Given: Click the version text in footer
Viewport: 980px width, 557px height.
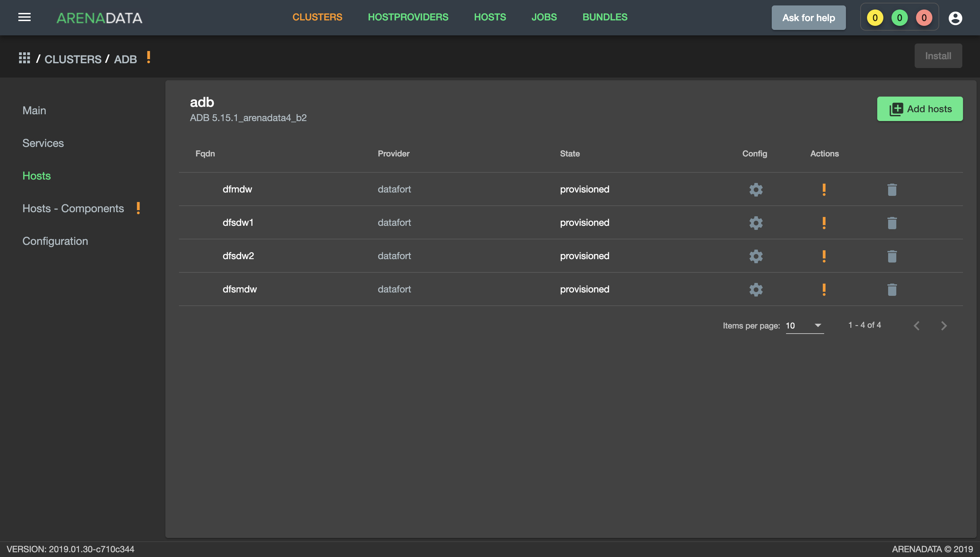Looking at the screenshot, I should click(70, 549).
